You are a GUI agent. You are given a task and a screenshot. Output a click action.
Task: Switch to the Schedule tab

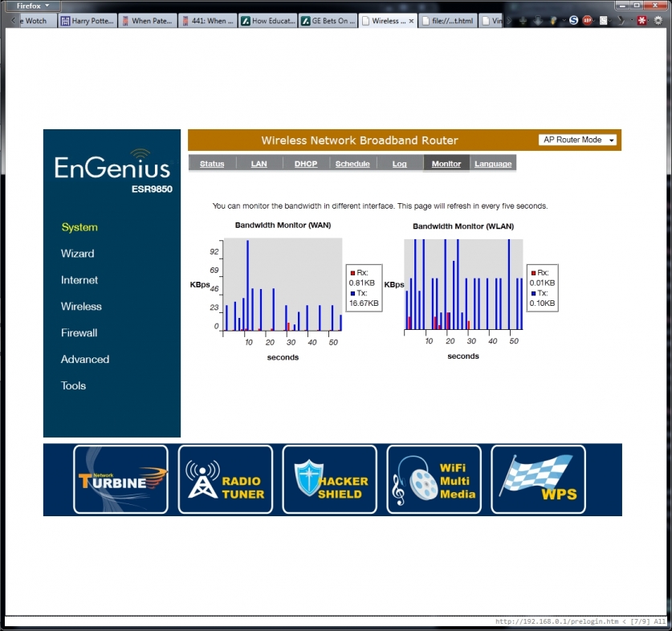click(x=352, y=164)
